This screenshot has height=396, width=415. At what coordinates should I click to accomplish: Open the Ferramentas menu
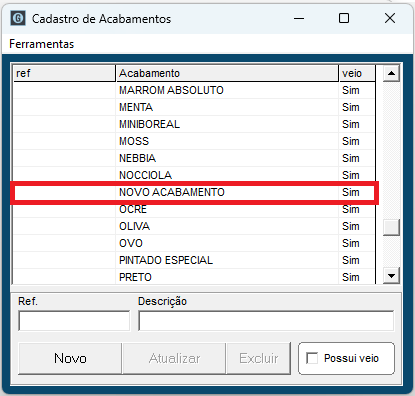coord(42,44)
